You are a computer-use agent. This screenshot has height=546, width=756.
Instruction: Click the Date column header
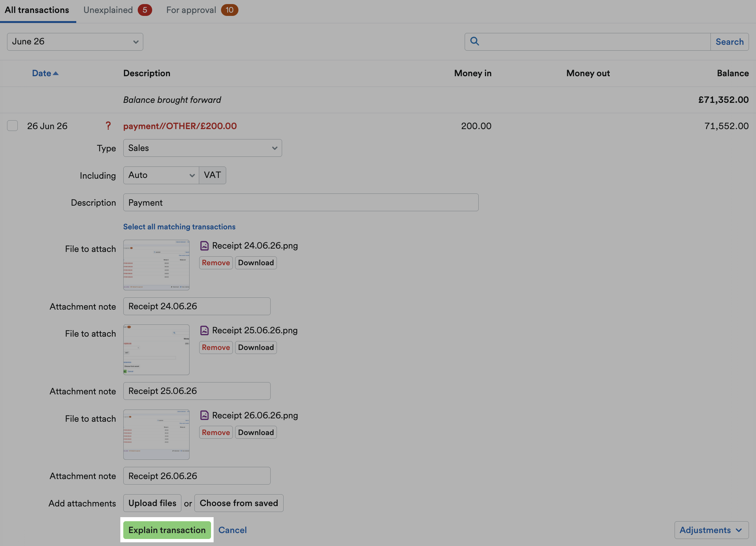[x=45, y=73]
